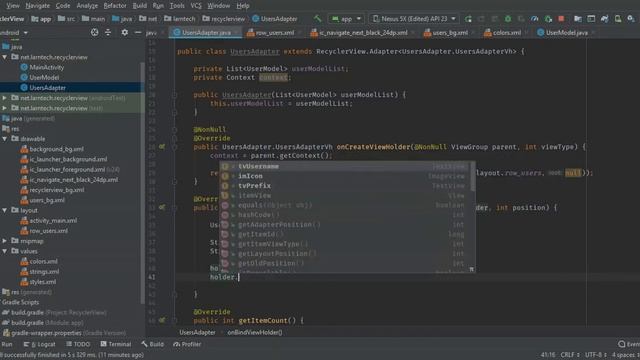Open the Nexus 5X device dropdown

(414, 19)
